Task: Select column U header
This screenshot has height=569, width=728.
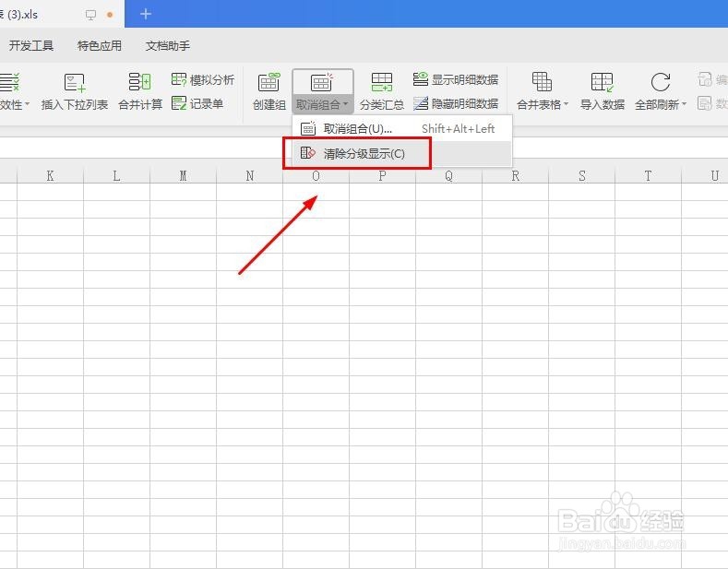Action: (705, 175)
